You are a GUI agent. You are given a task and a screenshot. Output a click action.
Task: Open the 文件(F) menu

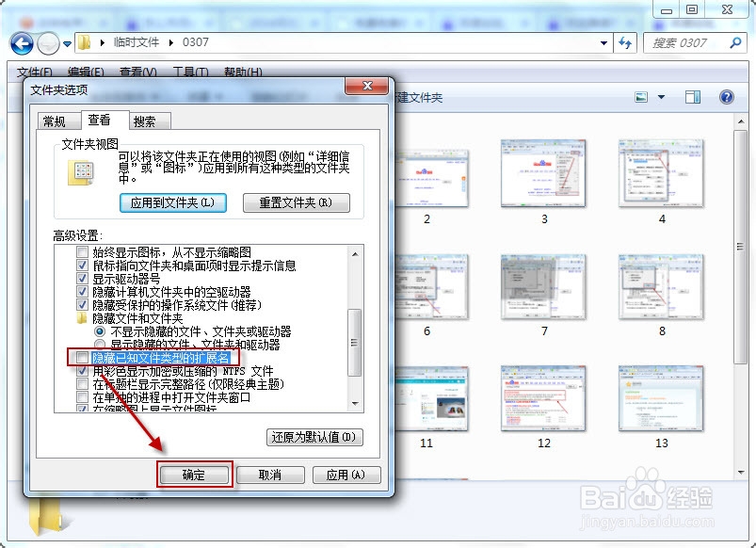35,72
